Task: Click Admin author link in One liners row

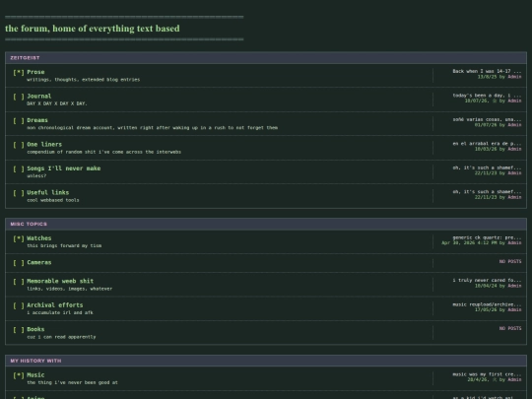Action: coord(514,149)
